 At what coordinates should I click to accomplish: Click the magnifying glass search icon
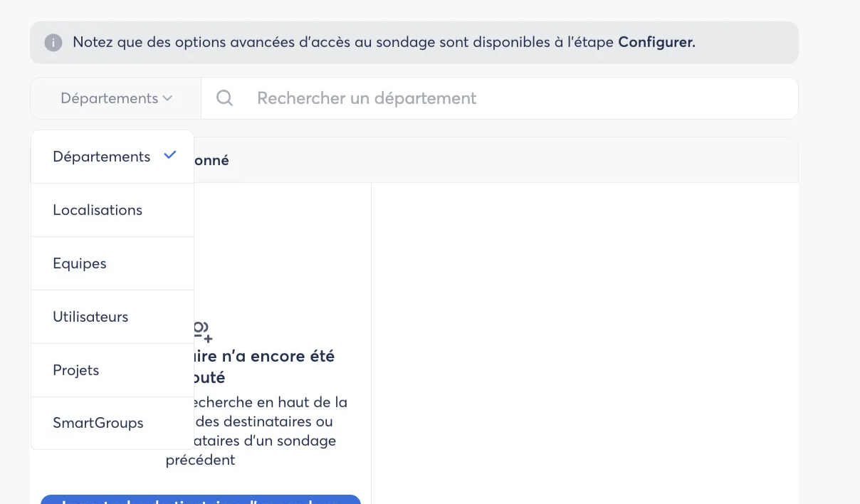tap(224, 98)
